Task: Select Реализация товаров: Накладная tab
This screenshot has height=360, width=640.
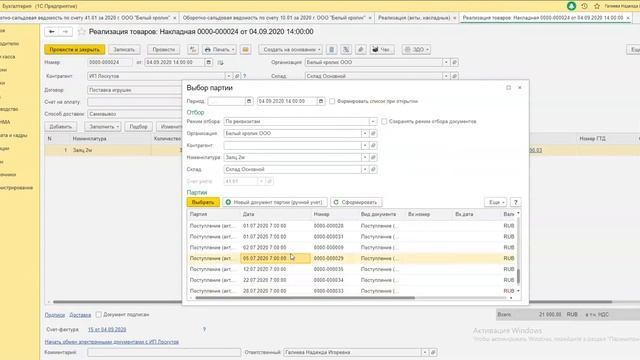Action: (543, 18)
